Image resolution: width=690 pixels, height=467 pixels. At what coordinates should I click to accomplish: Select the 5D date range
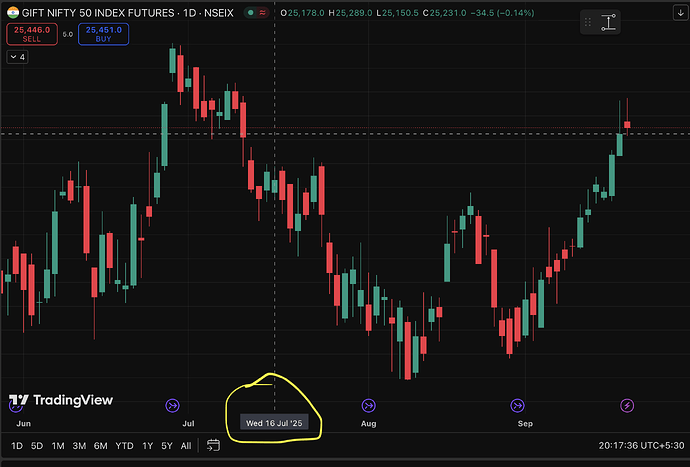click(37, 446)
